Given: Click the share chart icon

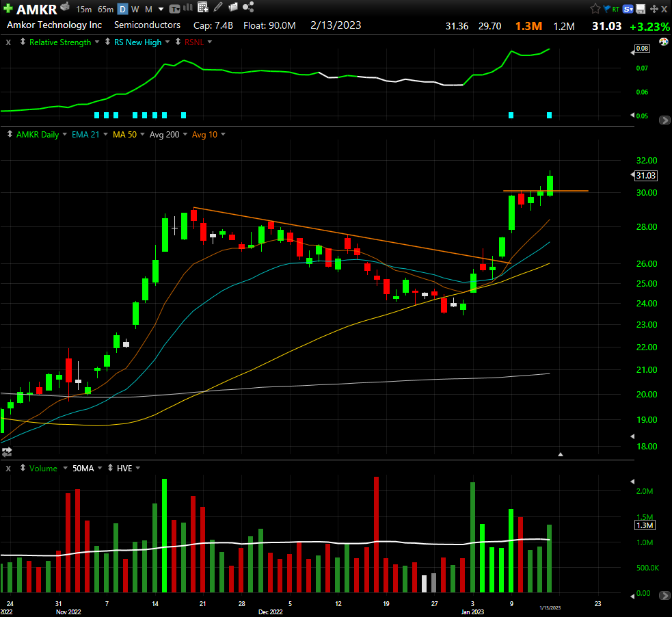Looking at the screenshot, I should coord(248,7).
